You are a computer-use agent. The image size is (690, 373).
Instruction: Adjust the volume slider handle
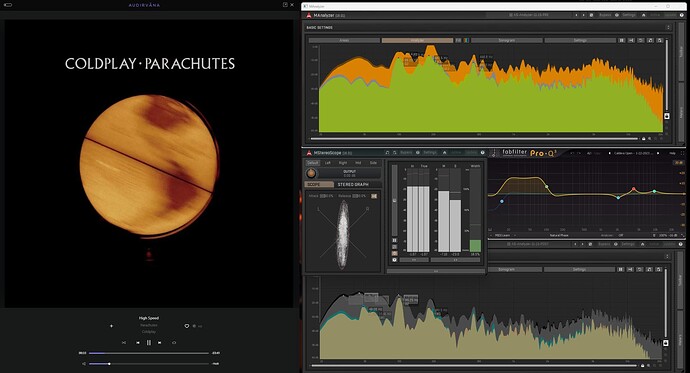pyautogui.click(x=109, y=364)
